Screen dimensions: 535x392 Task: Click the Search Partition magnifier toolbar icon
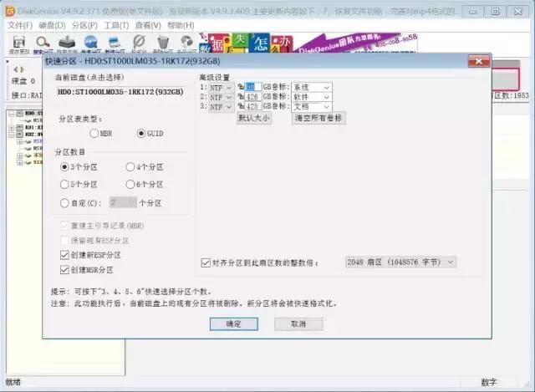[x=43, y=43]
